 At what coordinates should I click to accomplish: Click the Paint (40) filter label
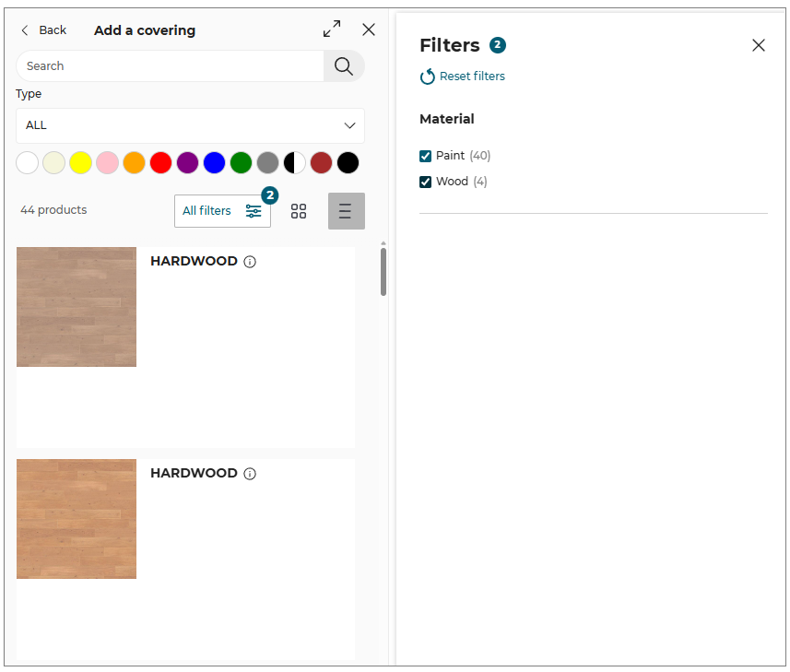pos(463,156)
